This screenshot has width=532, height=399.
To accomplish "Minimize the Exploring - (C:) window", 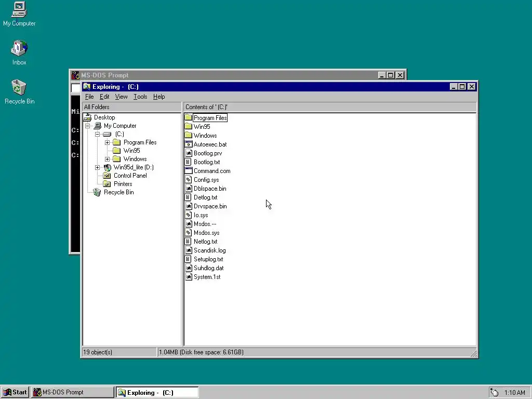I will point(454,87).
